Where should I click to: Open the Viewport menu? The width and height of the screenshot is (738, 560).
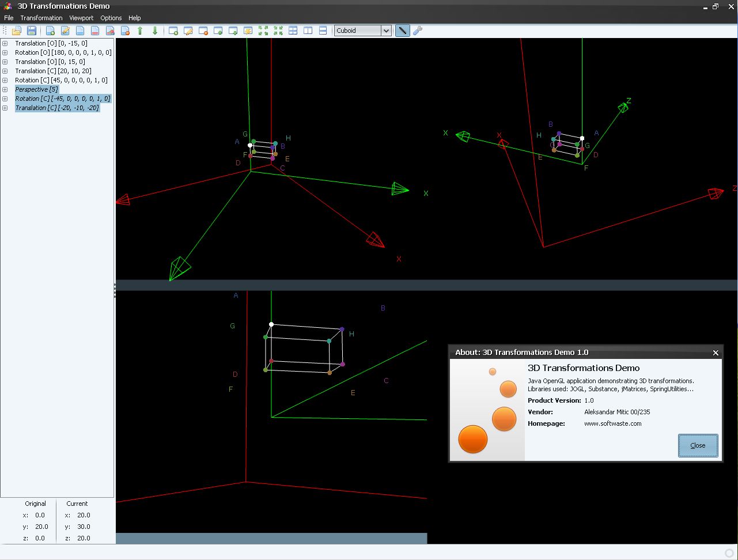tap(81, 18)
